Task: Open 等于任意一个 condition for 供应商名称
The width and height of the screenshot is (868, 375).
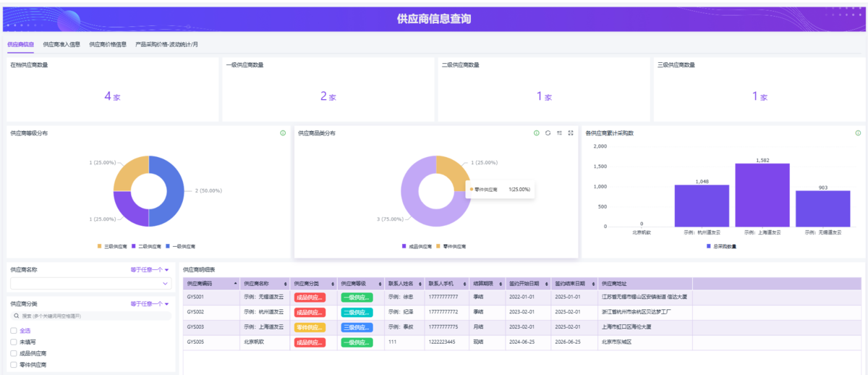Action: pyautogui.click(x=150, y=270)
